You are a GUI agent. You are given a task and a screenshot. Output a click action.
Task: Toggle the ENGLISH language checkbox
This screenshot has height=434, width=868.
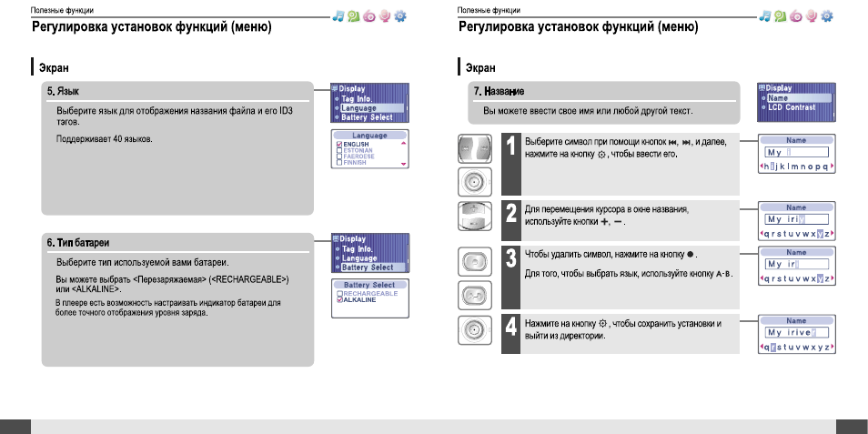coord(339,145)
